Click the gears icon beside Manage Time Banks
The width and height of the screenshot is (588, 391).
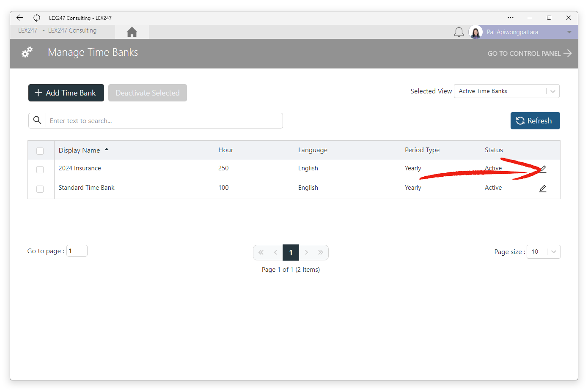[x=27, y=52]
